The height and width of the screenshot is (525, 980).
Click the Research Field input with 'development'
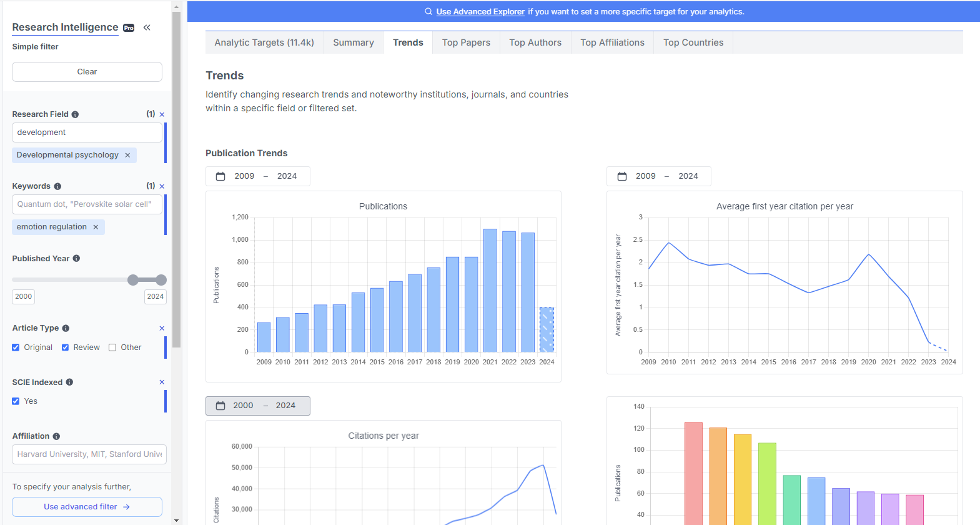[x=87, y=132]
